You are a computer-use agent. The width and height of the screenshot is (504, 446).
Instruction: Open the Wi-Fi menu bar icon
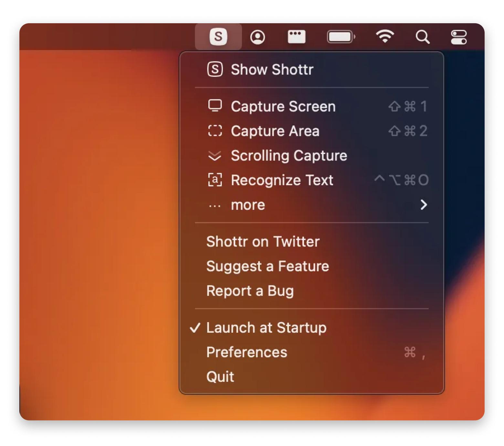click(x=385, y=36)
